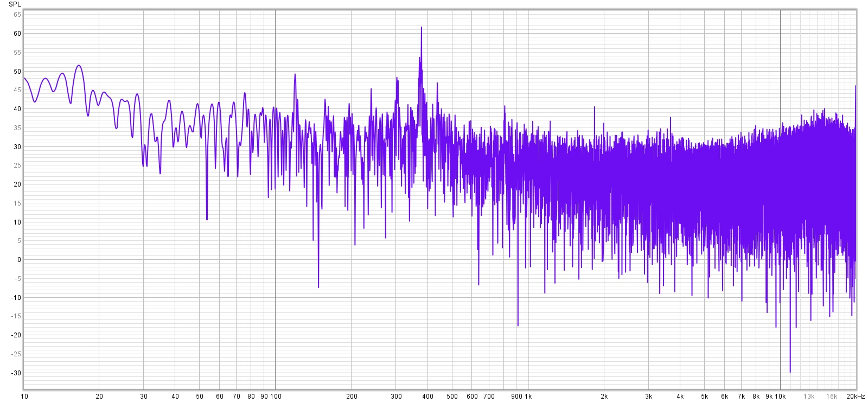Screen dimensions: 868x403
Task: Click the 16k frequency axis label
Action: click(x=832, y=396)
